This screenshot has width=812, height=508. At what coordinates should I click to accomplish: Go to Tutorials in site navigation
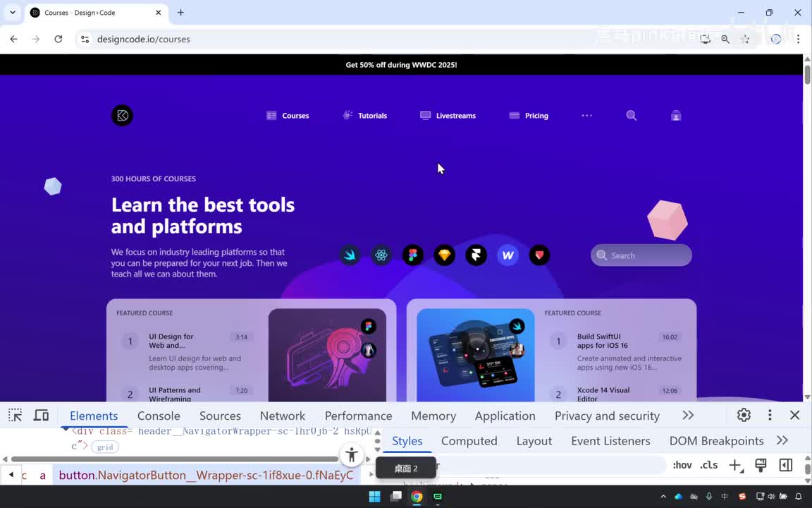(364, 115)
